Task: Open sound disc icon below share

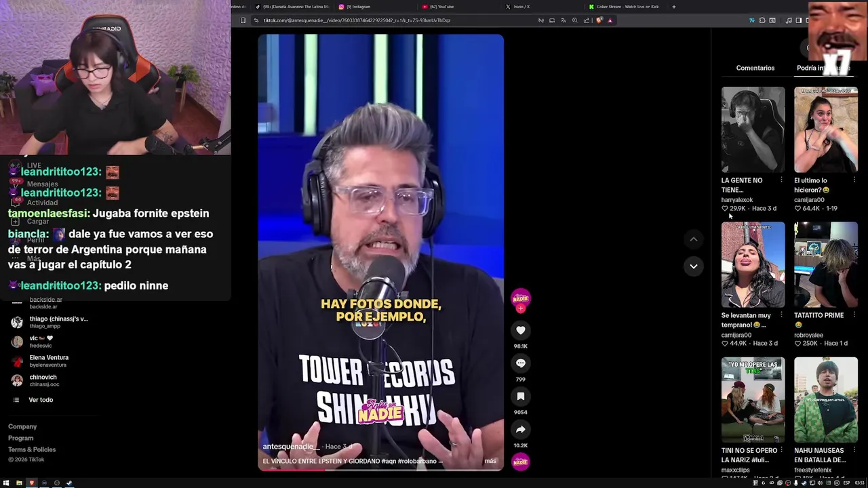Action: [520, 462]
